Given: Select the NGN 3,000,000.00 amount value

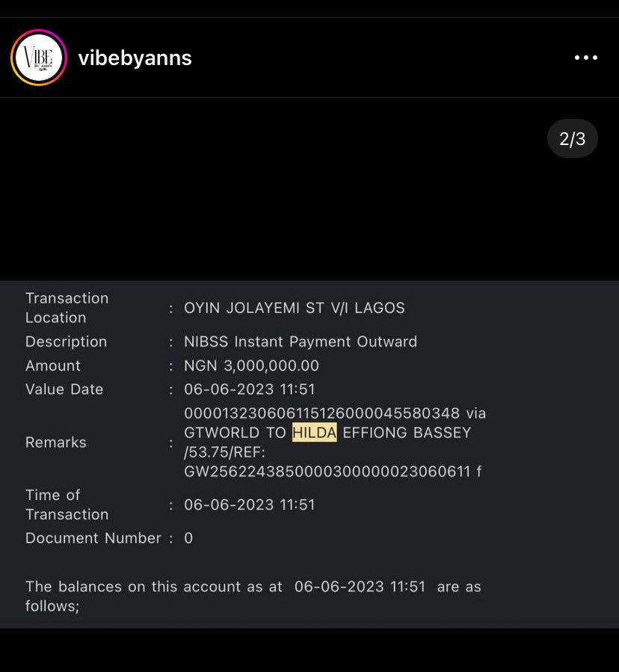Looking at the screenshot, I should (x=251, y=366).
